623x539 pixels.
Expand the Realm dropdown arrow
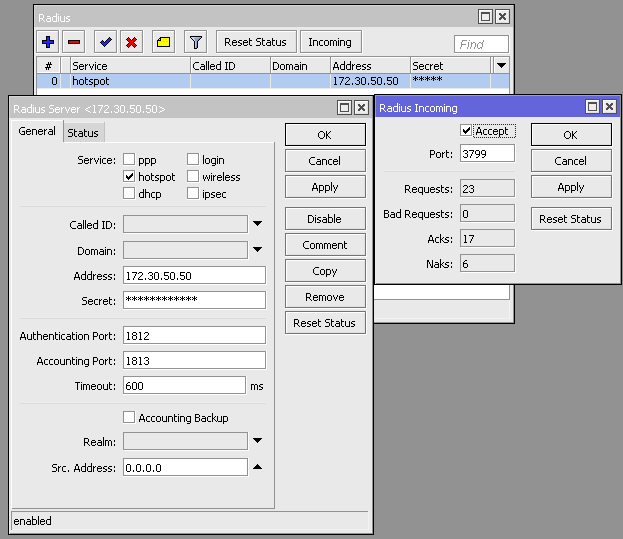click(x=257, y=441)
